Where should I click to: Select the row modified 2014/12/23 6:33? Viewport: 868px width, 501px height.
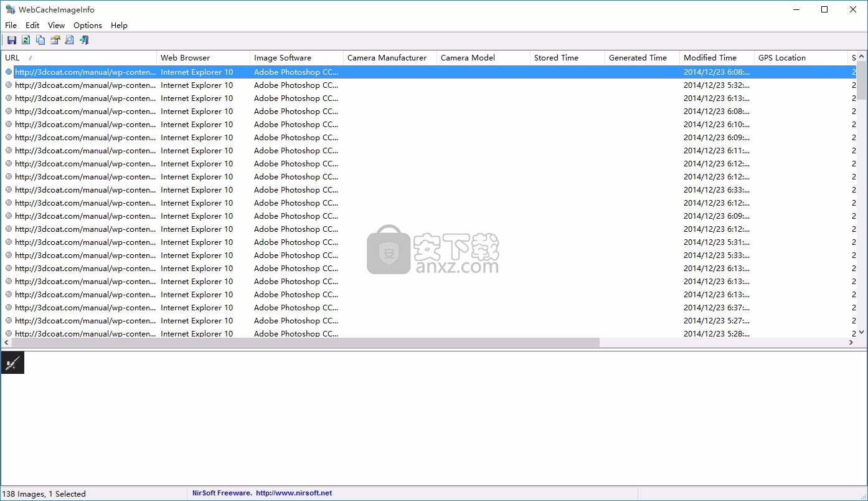click(x=428, y=190)
